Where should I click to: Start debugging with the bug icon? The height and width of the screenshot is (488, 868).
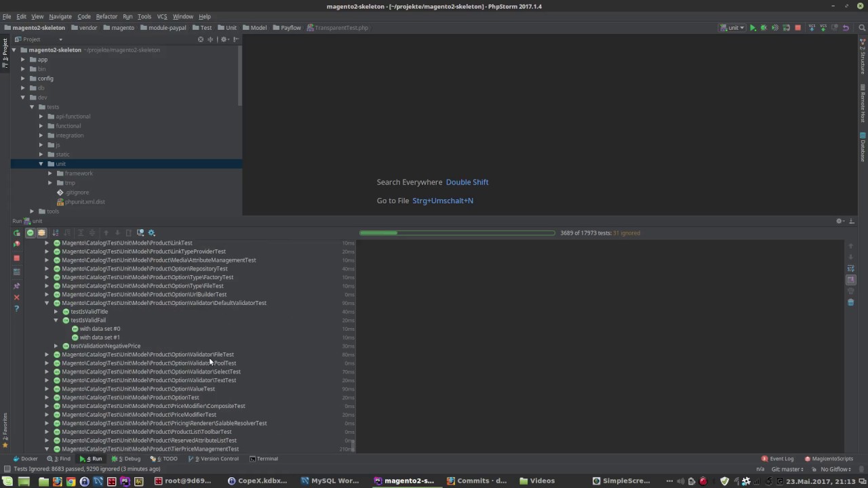764,28
